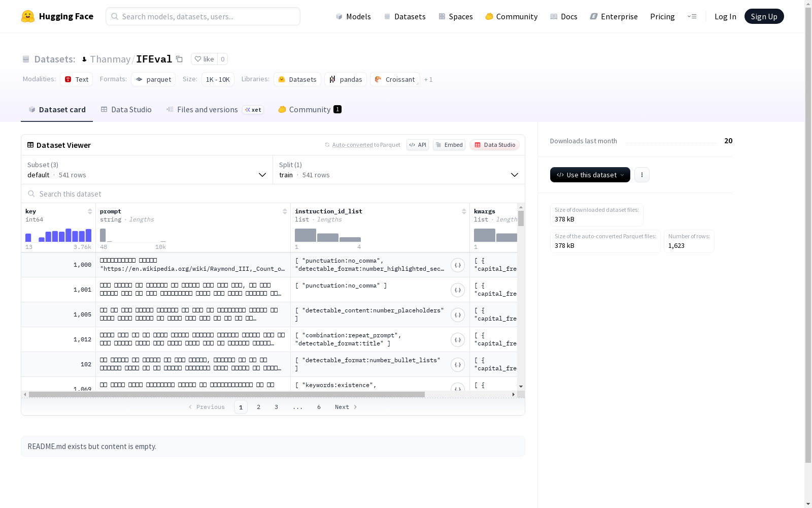Screen dimensions: 812x508
Task: Click the IFEval dataset title
Action: (154, 59)
